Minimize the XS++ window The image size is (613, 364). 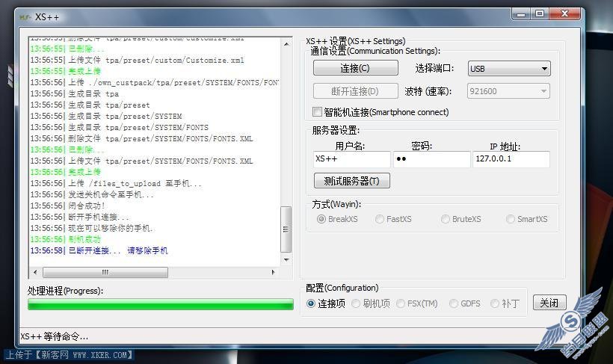[x=521, y=14]
